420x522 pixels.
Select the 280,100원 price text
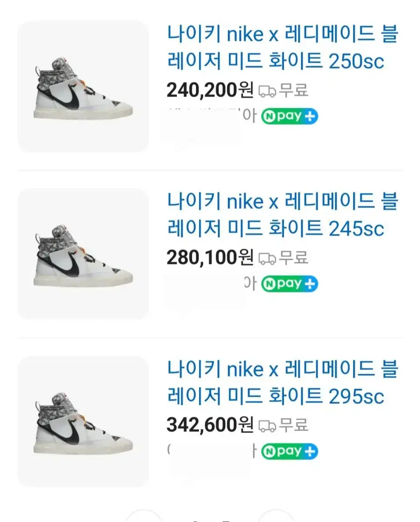210,258
